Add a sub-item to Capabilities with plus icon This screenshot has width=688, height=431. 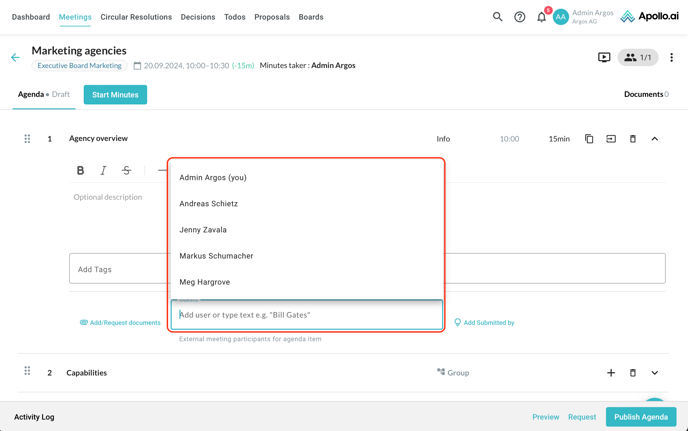(x=611, y=373)
